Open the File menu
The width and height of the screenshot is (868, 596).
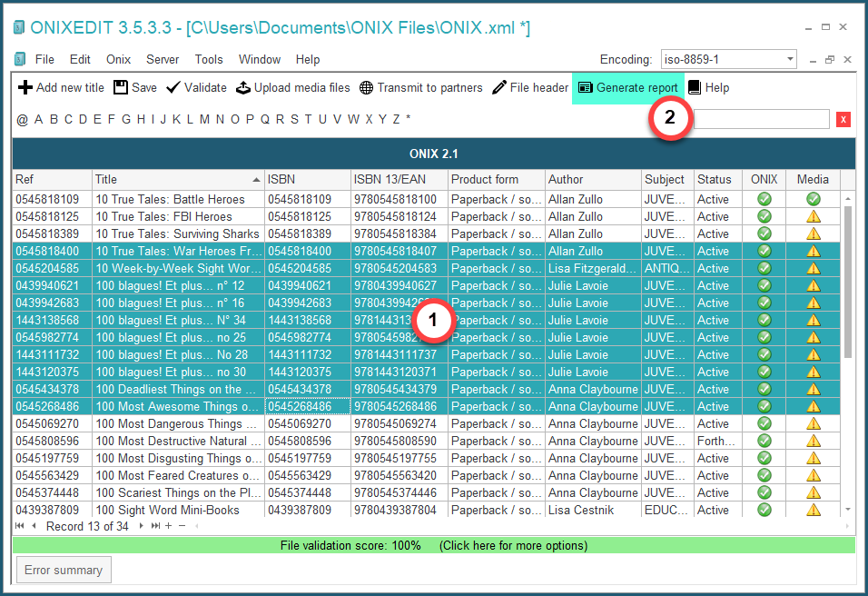[44, 59]
